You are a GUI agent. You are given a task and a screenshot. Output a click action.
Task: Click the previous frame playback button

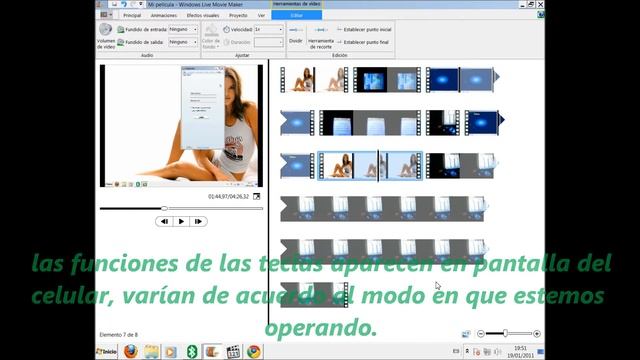tap(164, 221)
